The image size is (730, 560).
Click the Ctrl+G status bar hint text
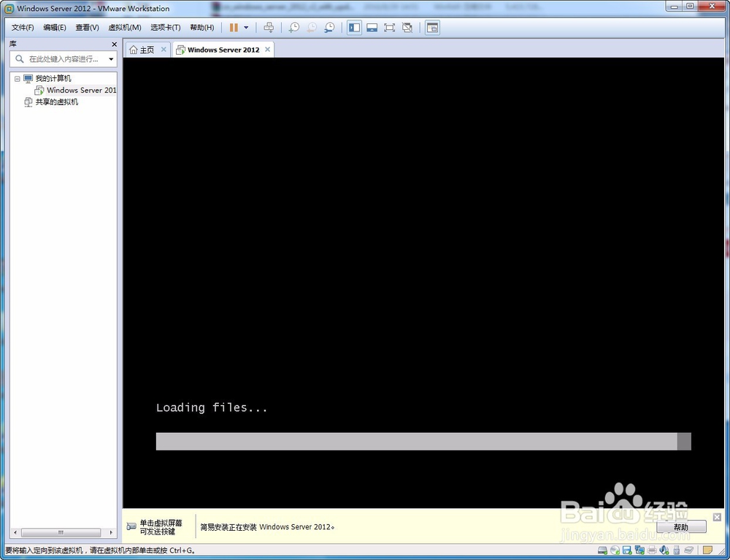tap(99, 551)
